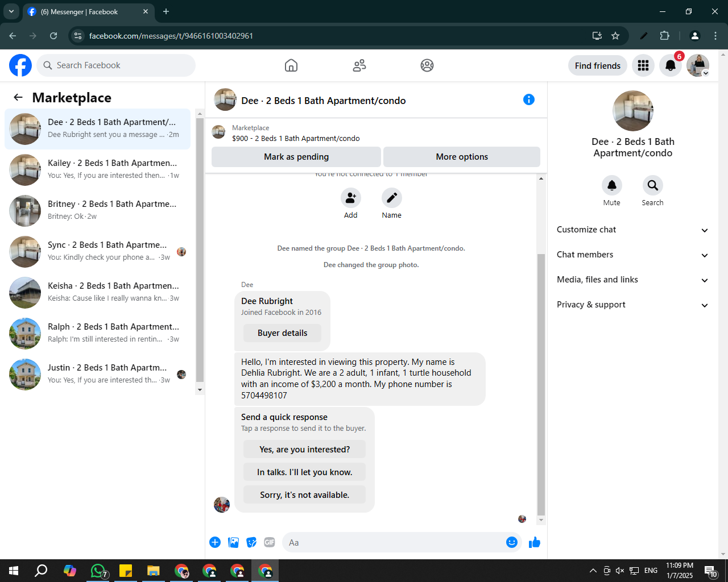Screen dimensions: 728x582
Task: Open Kailey's apartment conversation
Action: 97,170
